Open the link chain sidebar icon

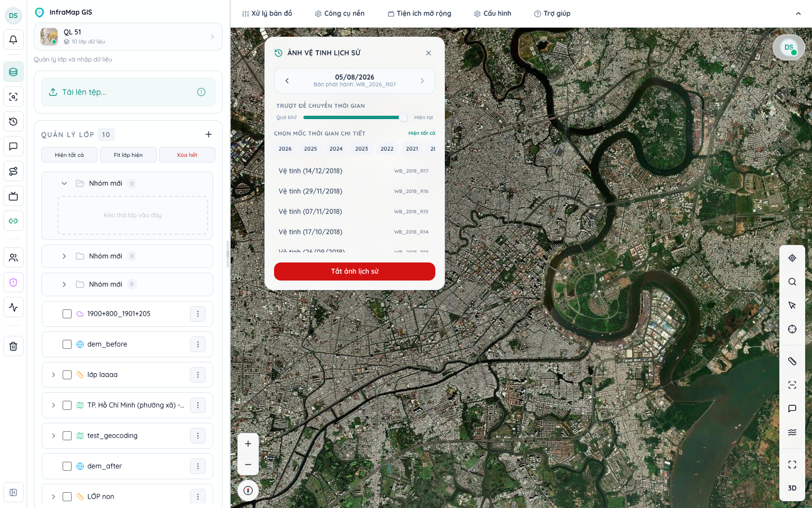tap(14, 221)
